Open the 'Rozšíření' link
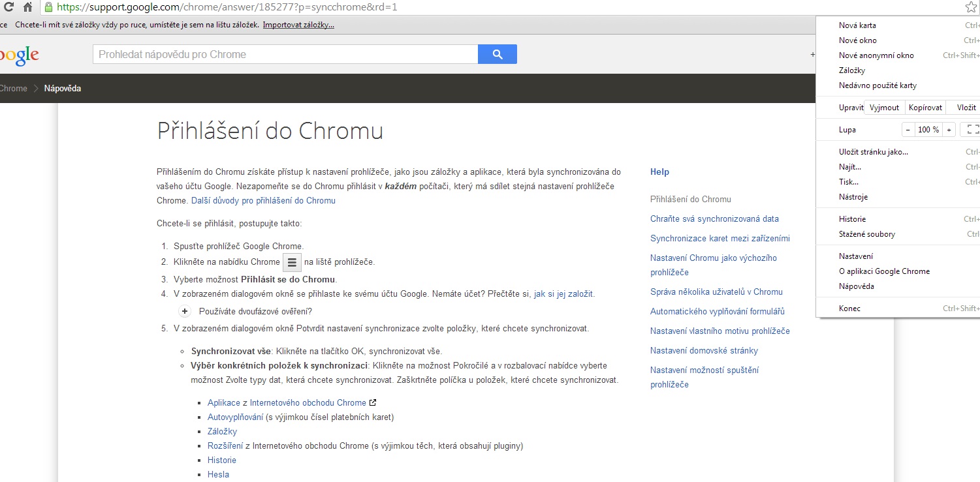The image size is (980, 482). pos(225,445)
